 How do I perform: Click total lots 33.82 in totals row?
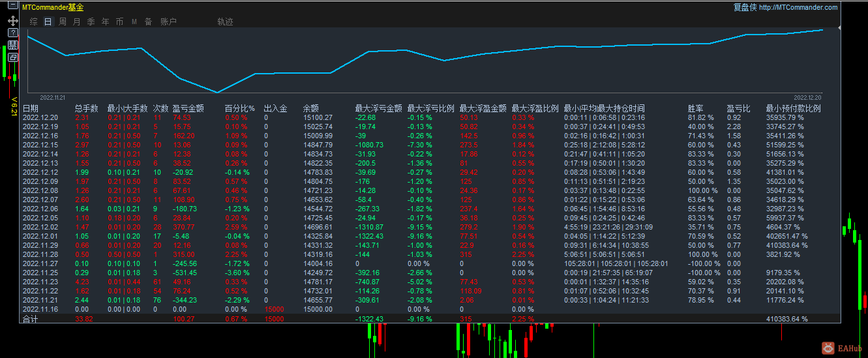(x=84, y=319)
